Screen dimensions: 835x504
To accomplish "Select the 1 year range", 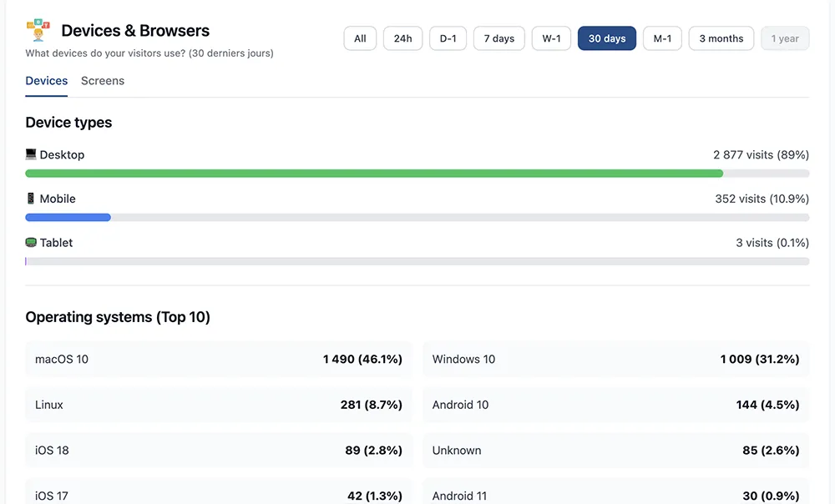I will point(785,38).
